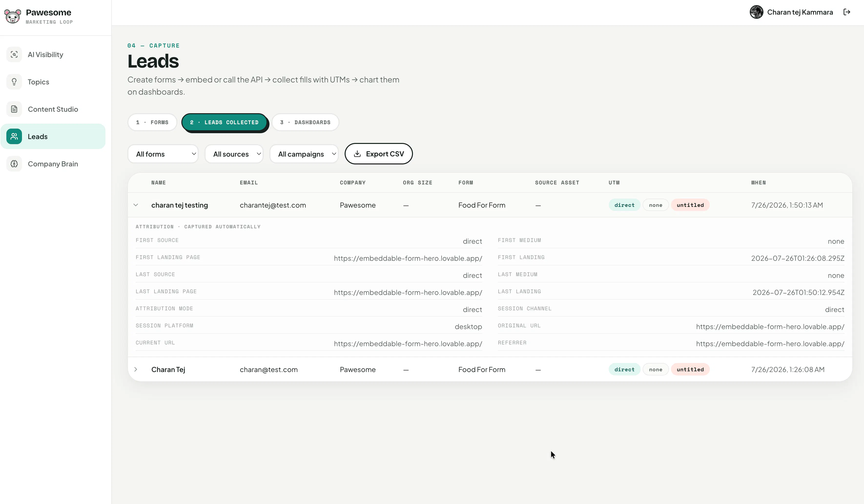Click the Topics lightbulb icon
The width and height of the screenshot is (864, 504).
click(14, 82)
